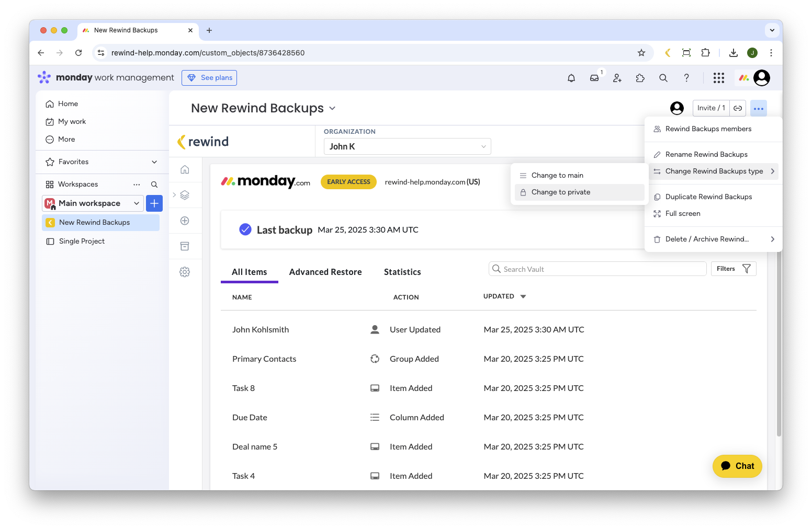Open the Chat button
This screenshot has width=812, height=529.
coord(737,466)
